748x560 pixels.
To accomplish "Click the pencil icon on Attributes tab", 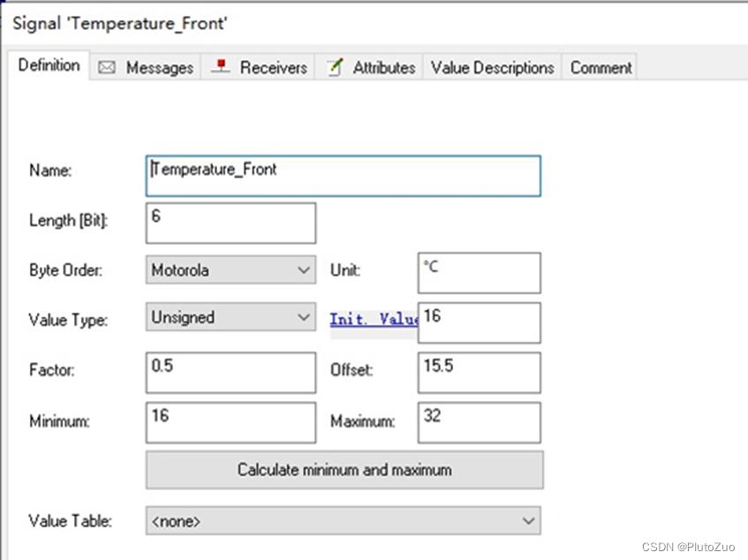I will 335,67.
